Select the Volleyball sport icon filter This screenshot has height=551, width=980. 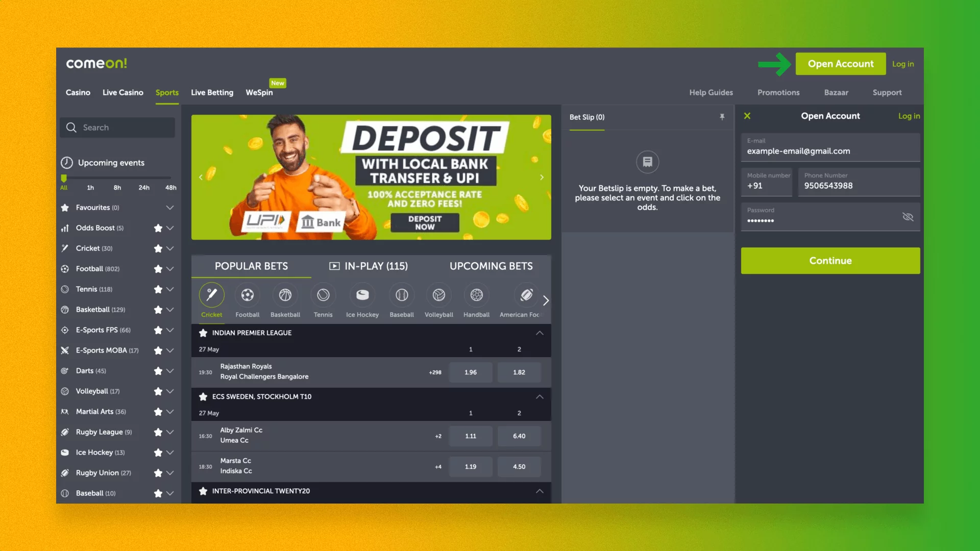[x=439, y=295]
